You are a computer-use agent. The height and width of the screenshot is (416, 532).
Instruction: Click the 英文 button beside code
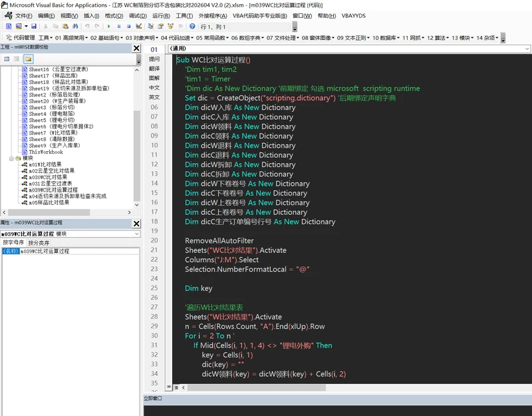pos(154,97)
